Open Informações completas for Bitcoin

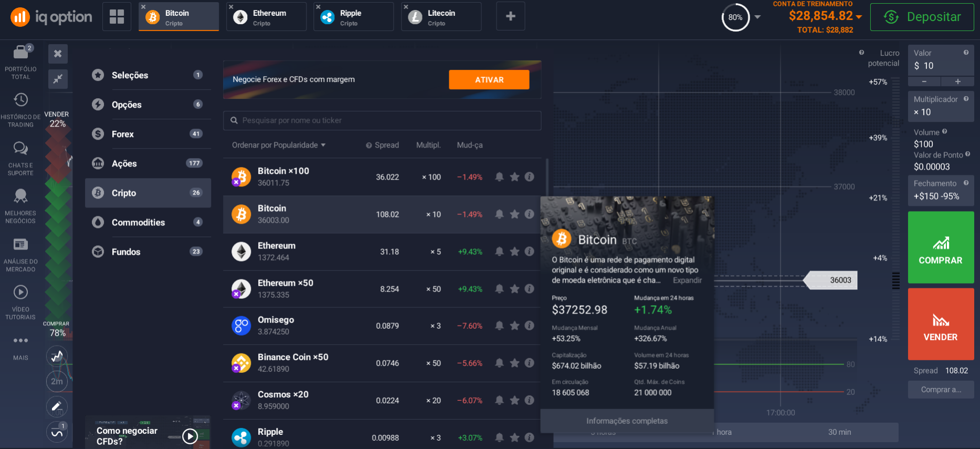(627, 421)
